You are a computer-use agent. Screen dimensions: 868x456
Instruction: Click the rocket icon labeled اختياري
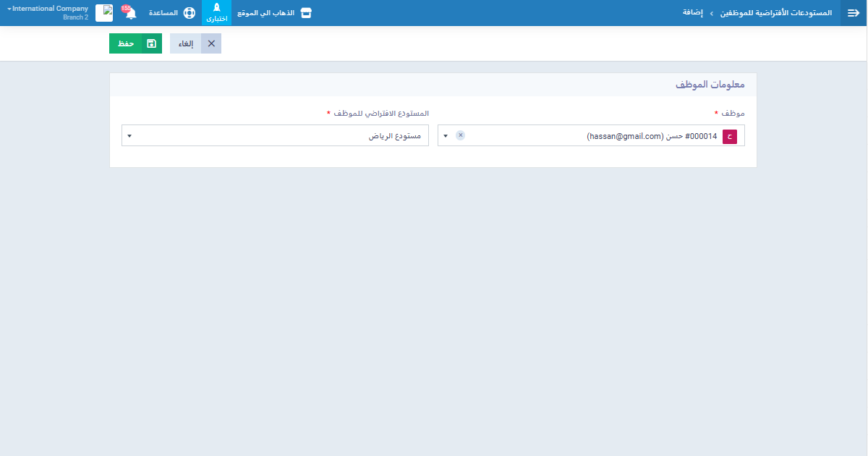[216, 8]
